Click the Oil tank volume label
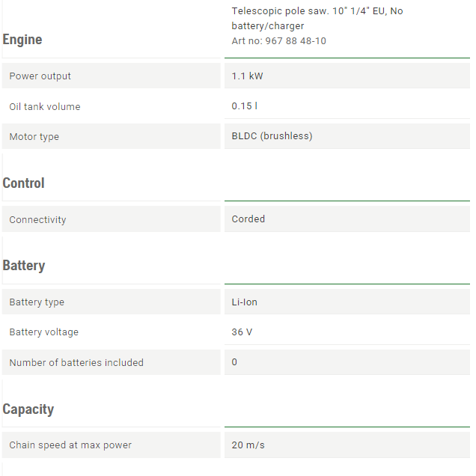This screenshot has height=476, width=476. [45, 106]
